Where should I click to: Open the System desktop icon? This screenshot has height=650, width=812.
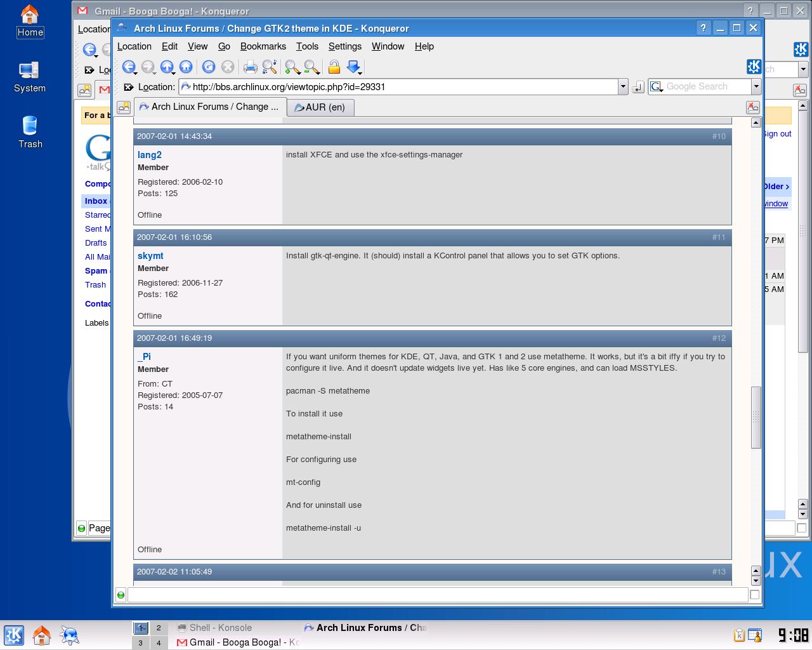point(30,77)
